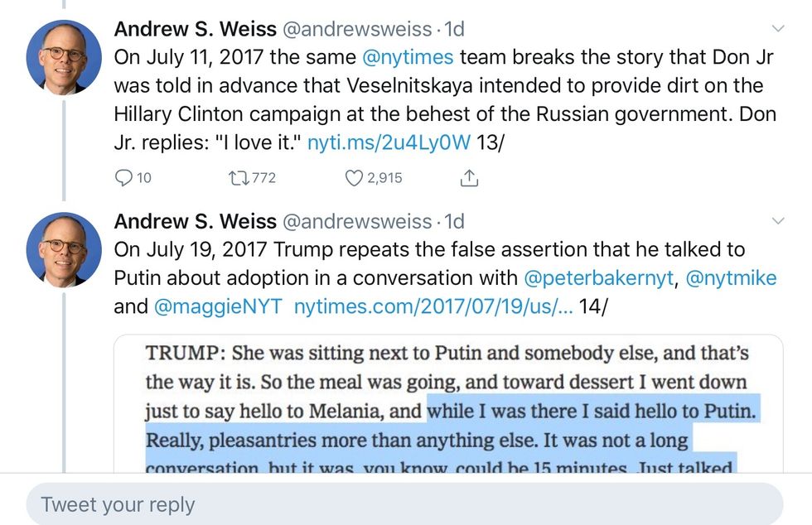Open the second tweet's 1d timestamp
The width and height of the screenshot is (812, 525).
(454, 221)
